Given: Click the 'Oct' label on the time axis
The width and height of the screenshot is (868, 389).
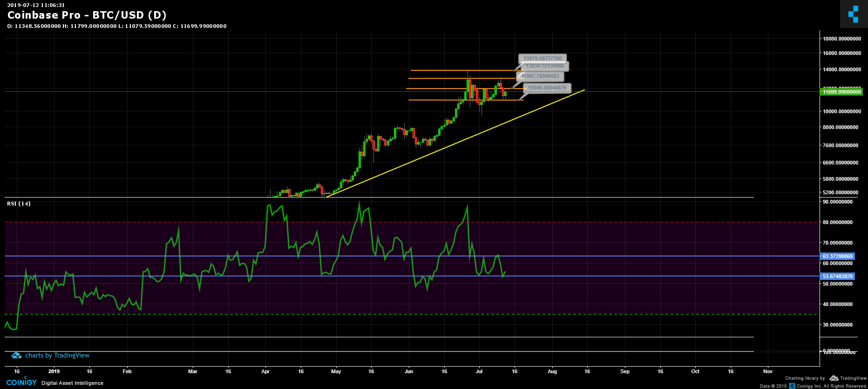Looking at the screenshot, I should 695,371.
